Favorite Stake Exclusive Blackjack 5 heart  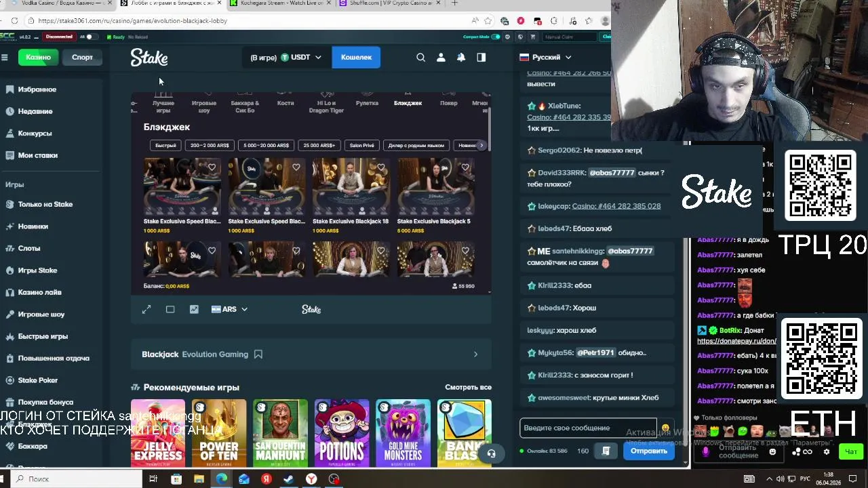[x=465, y=167]
